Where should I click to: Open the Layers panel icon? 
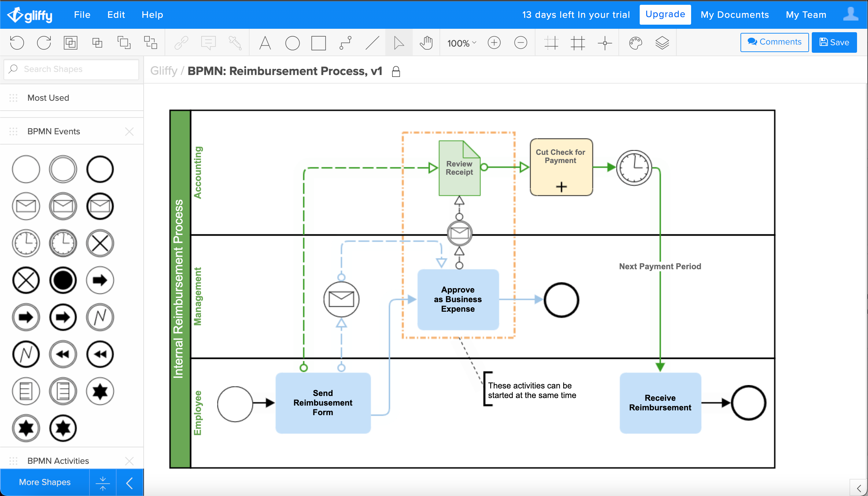pos(662,43)
